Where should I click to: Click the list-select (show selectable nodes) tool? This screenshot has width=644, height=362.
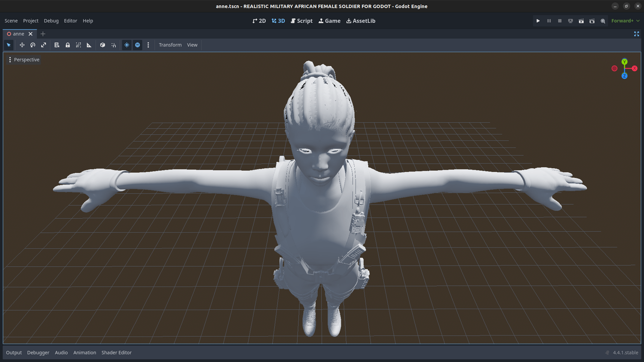pos(57,45)
